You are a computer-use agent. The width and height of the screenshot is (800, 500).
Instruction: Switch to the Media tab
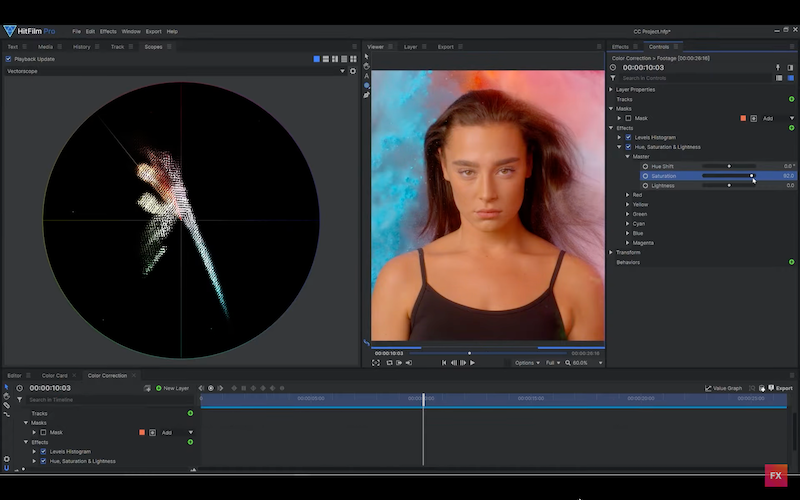pos(45,46)
